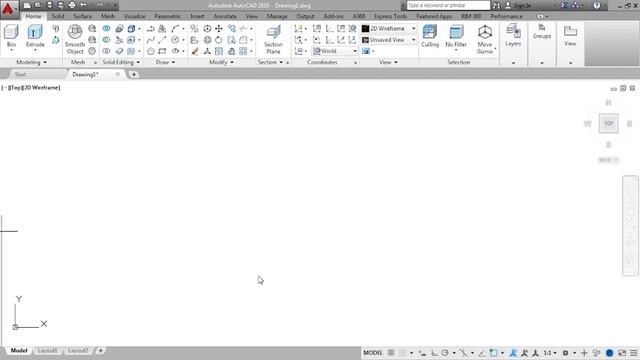Toggle Hardware Acceleration blue circle icon
Image resolution: width=640 pixels, height=360 pixels.
click(x=609, y=353)
